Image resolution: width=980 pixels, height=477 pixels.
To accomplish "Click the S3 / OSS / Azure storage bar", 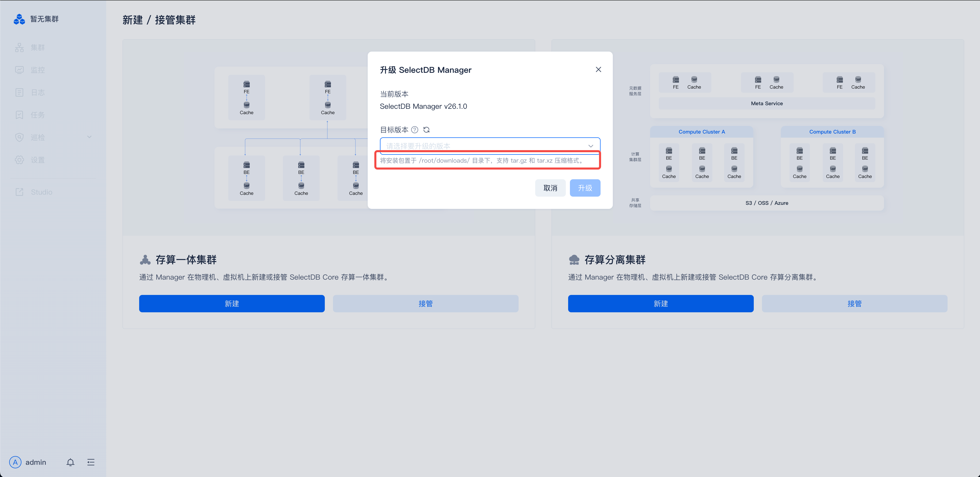I will point(767,203).
